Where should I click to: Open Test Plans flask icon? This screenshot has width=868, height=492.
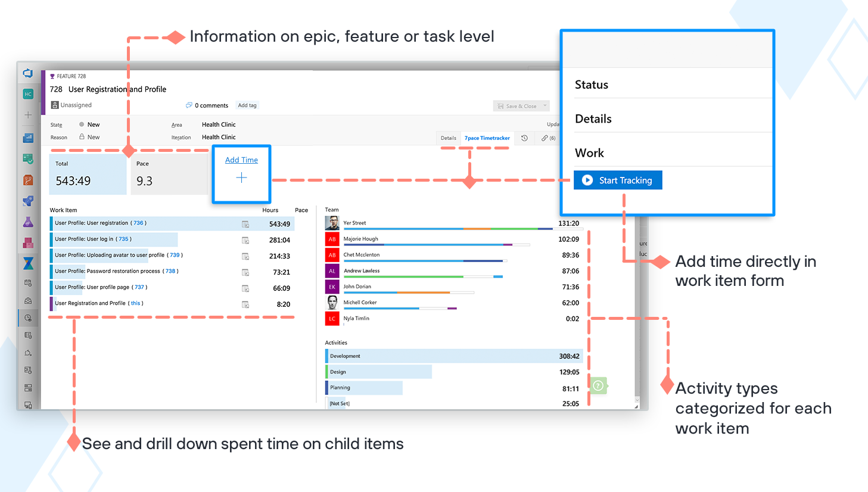point(27,220)
